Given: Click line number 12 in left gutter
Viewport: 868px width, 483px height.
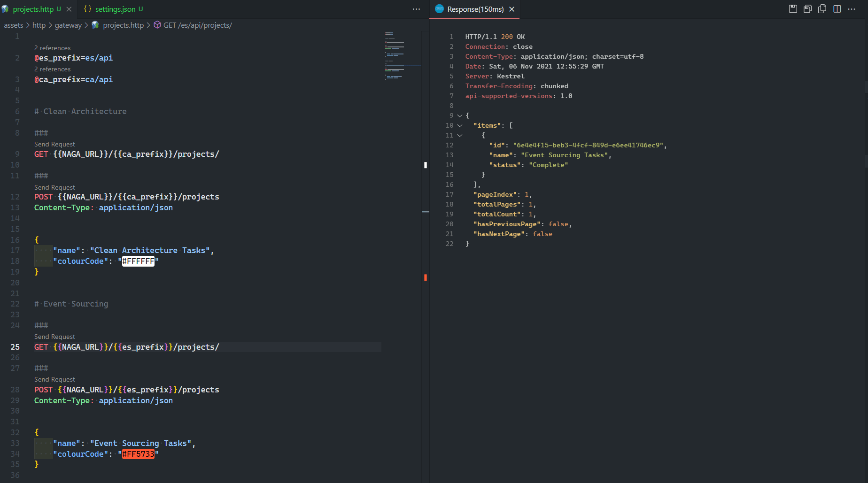Looking at the screenshot, I should [x=15, y=197].
